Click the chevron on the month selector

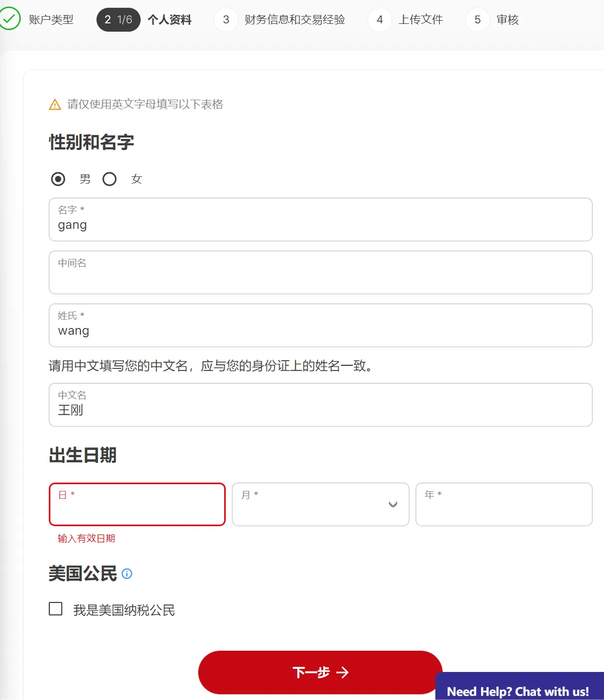(x=393, y=504)
